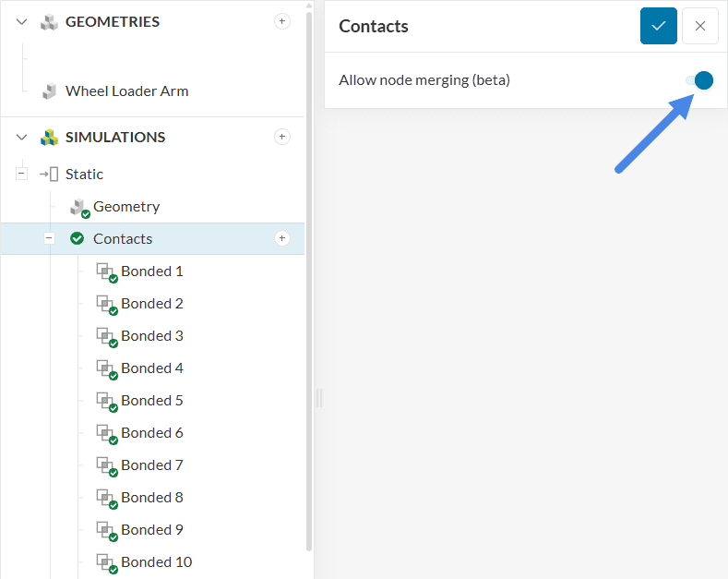Collapse the Static simulation node
Screen dimensions: 728x579
coord(21,174)
